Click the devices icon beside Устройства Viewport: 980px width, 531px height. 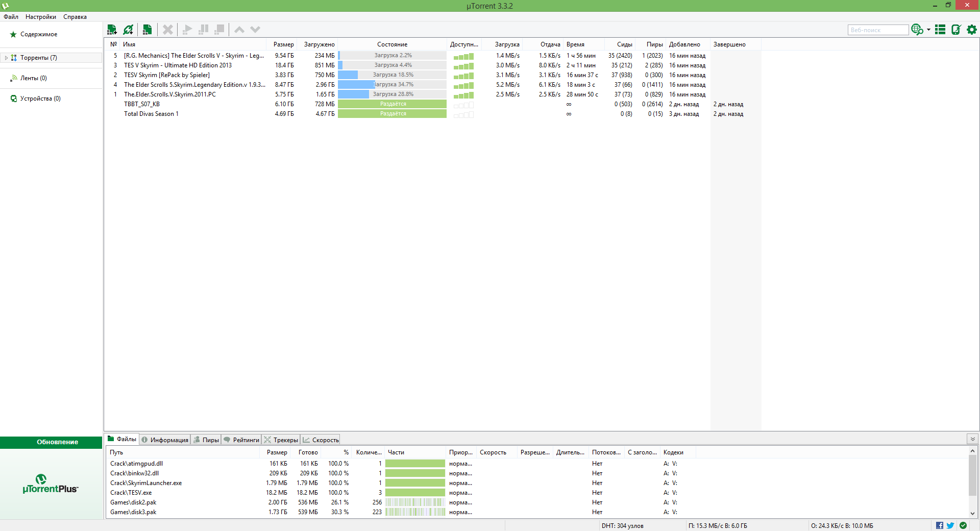[14, 99]
